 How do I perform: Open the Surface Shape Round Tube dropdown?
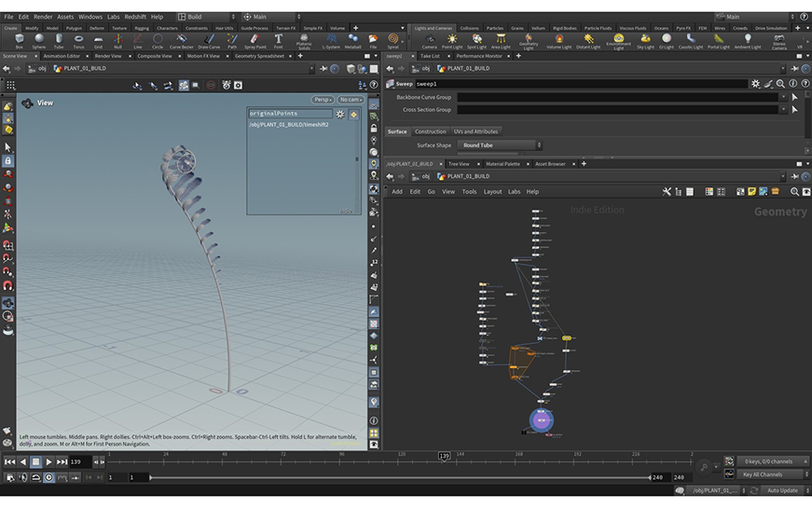tap(500, 145)
